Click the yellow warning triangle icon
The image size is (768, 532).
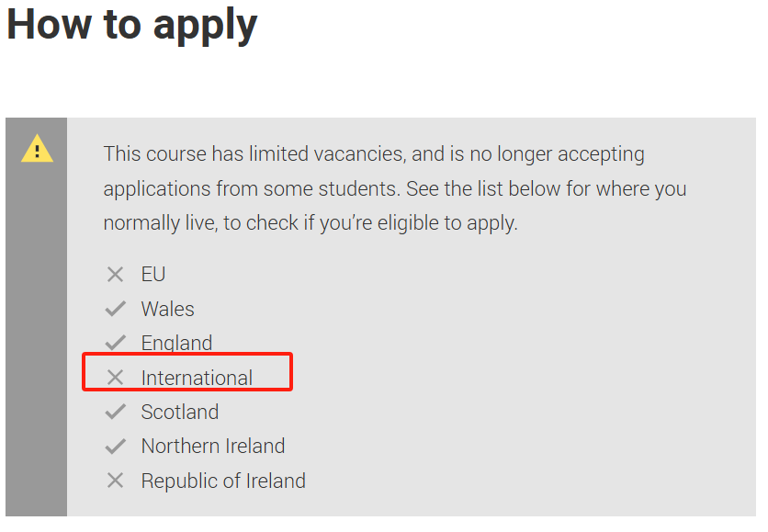click(38, 148)
